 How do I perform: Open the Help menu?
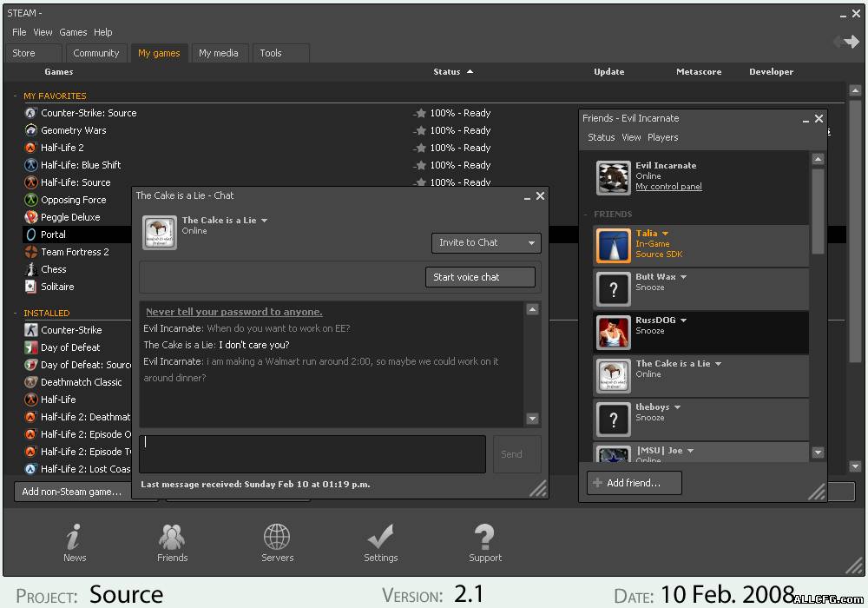tap(103, 32)
